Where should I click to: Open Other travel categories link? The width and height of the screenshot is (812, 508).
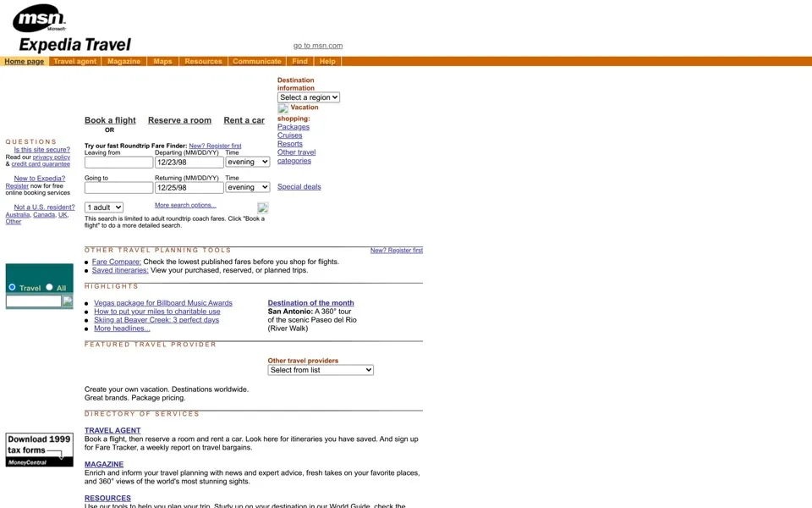296,157
